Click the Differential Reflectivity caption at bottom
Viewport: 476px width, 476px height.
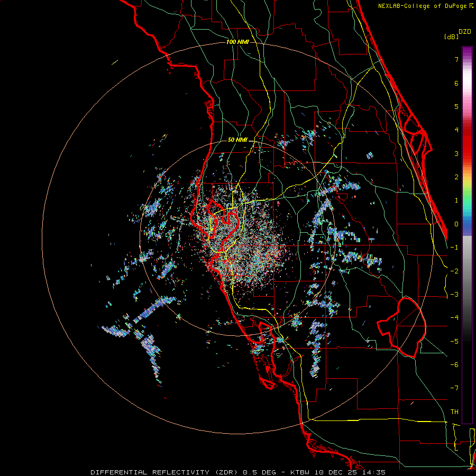237,472
